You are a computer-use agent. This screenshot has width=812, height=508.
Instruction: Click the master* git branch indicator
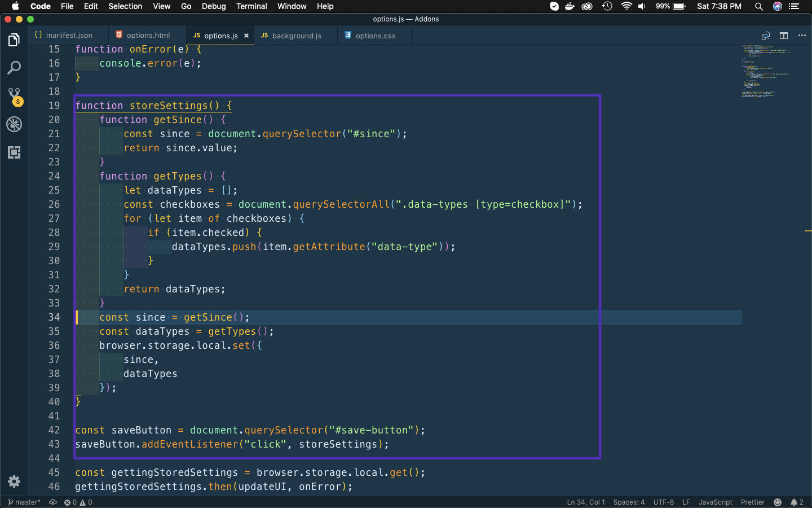[x=24, y=502]
